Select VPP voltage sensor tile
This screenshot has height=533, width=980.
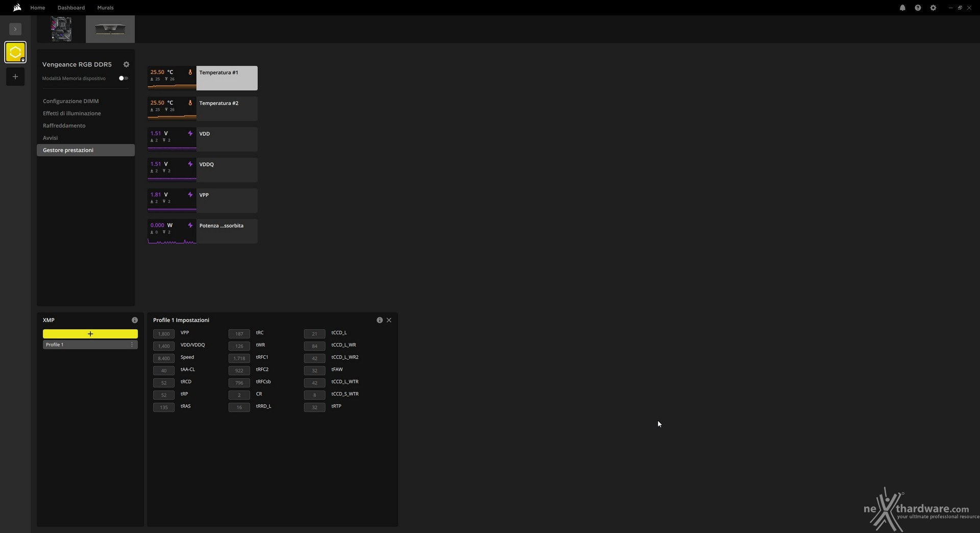203,201
